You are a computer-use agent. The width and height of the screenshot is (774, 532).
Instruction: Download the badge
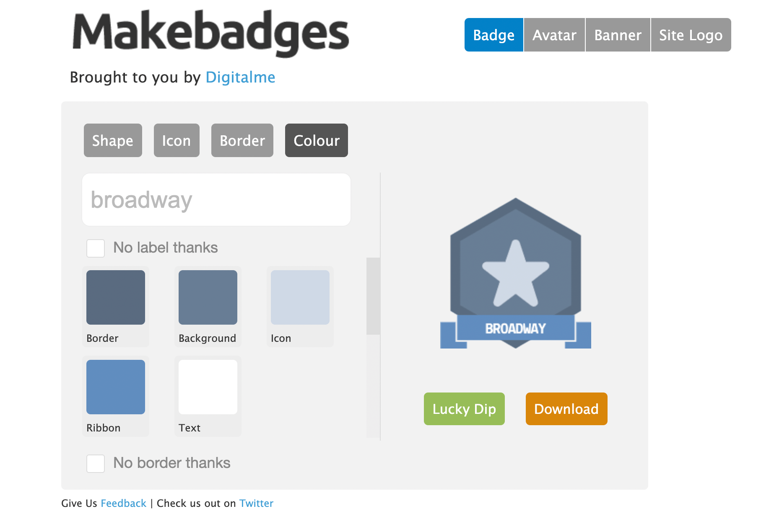tap(566, 409)
